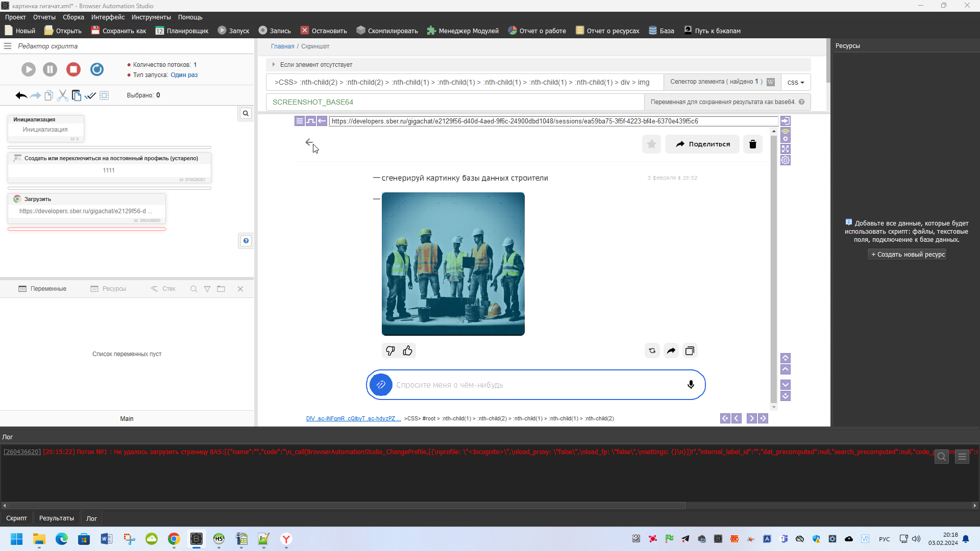Image resolution: width=980 pixels, height=551 pixels.
Task: Click 'Создать новый ресурс' button
Action: click(x=908, y=255)
